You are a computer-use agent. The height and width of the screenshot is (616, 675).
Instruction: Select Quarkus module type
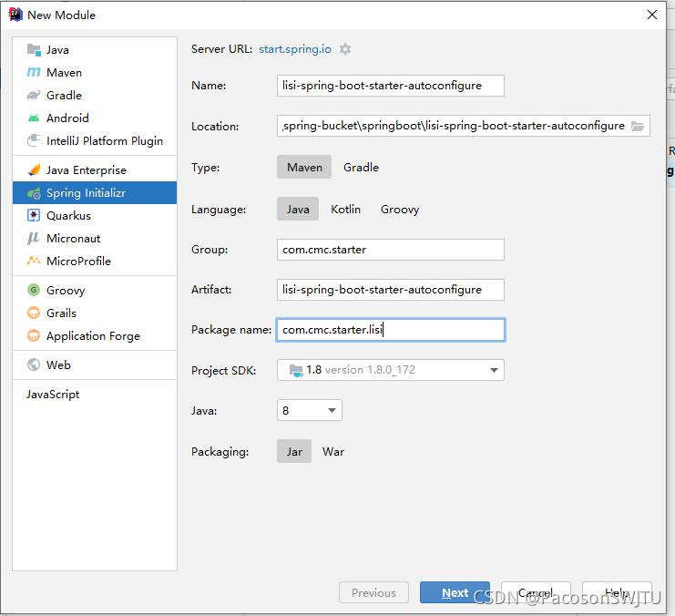coord(95,215)
